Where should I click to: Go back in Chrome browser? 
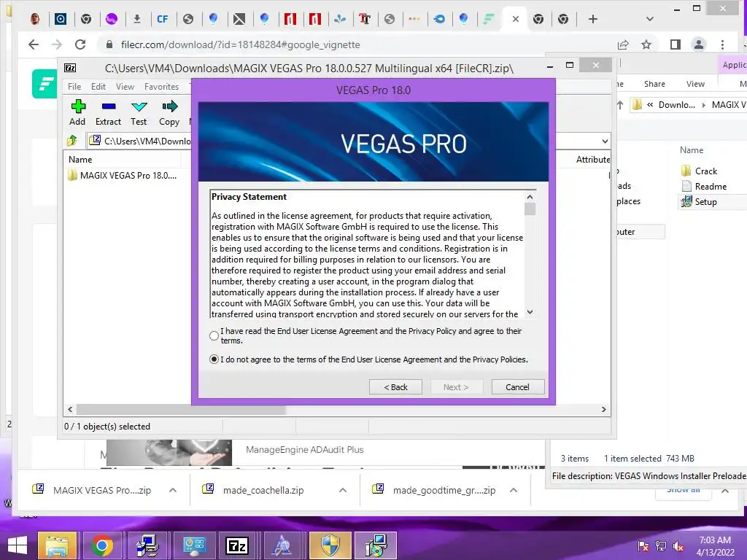(33, 44)
